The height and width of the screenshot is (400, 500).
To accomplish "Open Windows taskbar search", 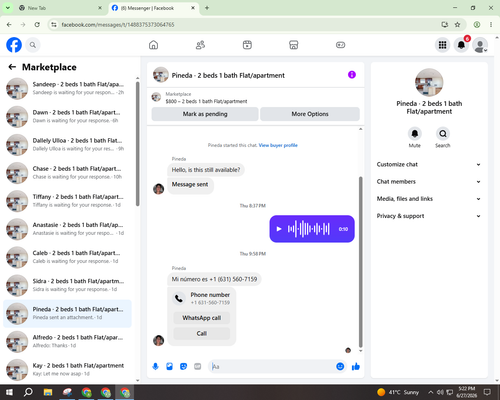I will pos(28,392).
